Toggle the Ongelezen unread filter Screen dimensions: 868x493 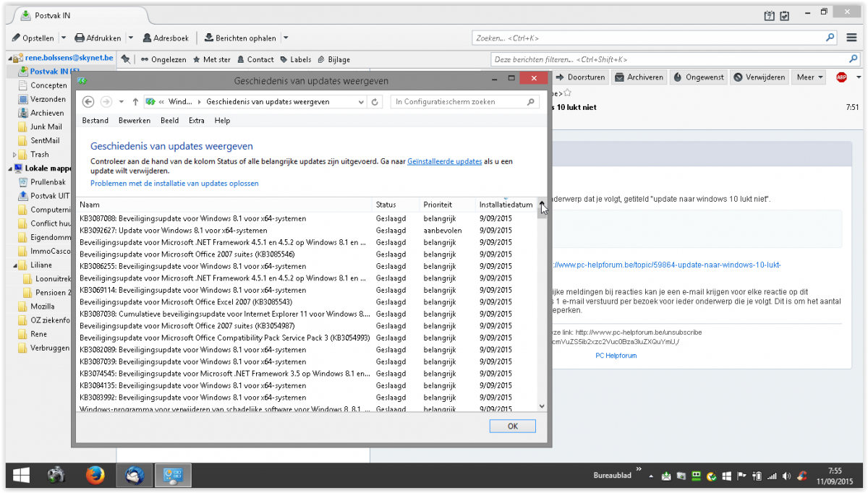pyautogui.click(x=163, y=59)
